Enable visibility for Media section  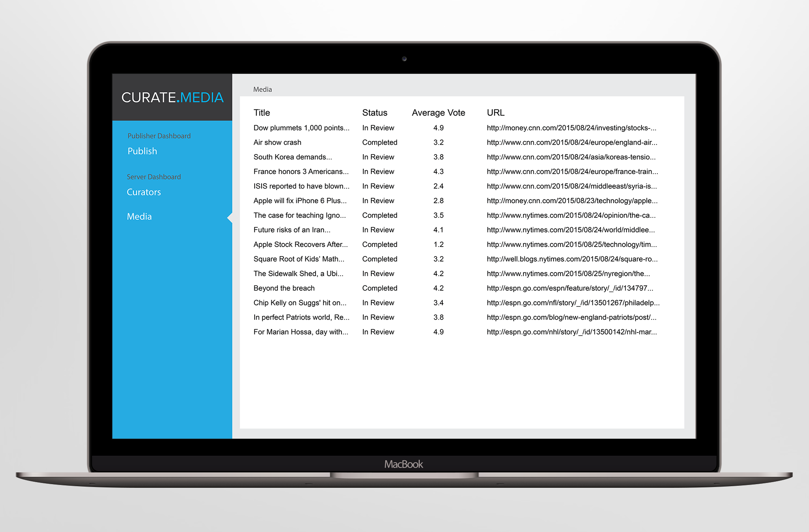pos(139,216)
